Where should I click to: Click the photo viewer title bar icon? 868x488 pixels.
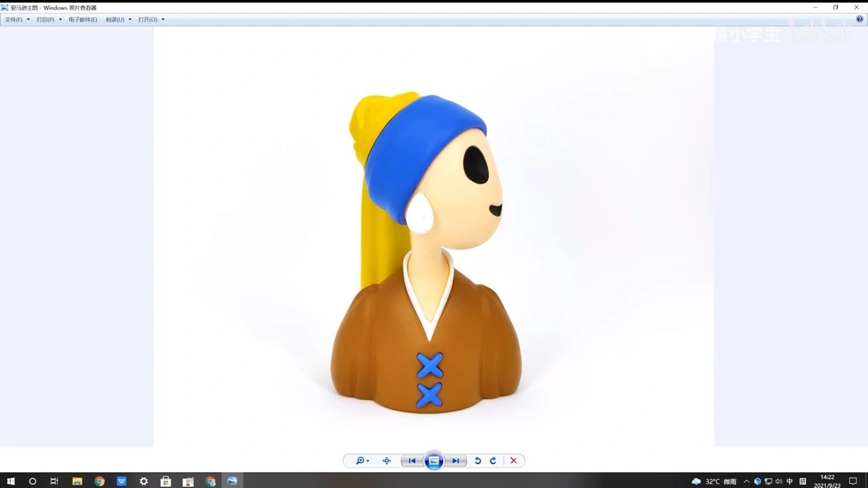point(5,7)
